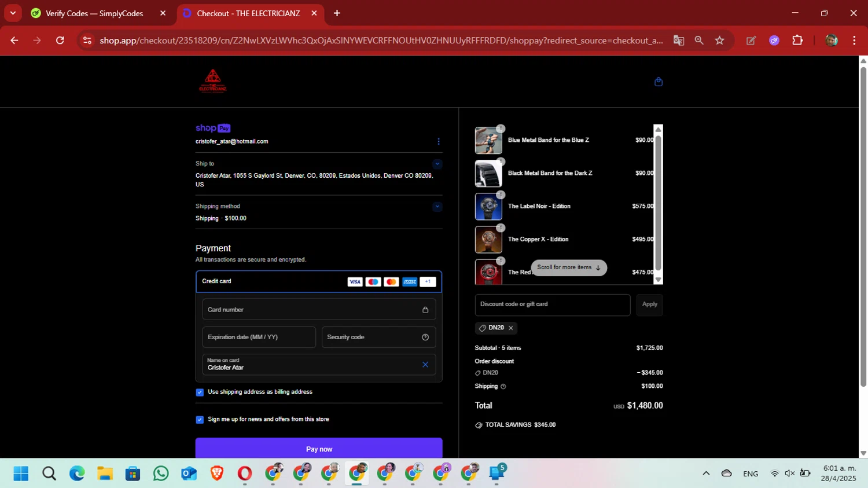Click the page scrollbar down arrow

863,453
